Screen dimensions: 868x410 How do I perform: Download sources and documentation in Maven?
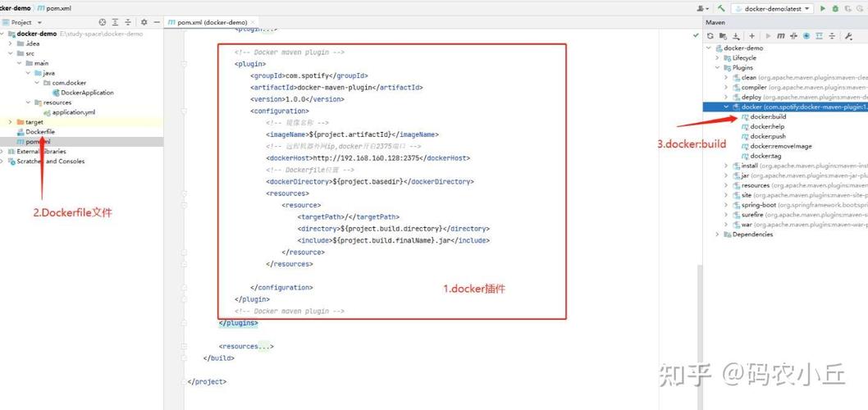pyautogui.click(x=736, y=36)
